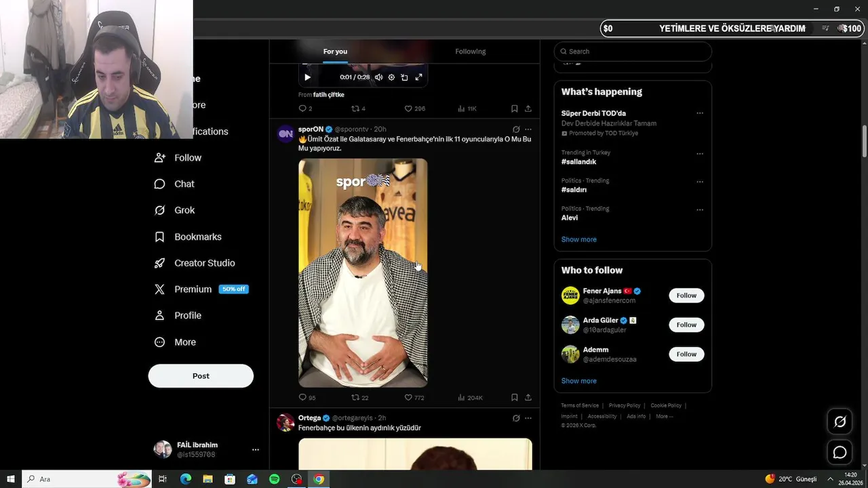The height and width of the screenshot is (488, 868).
Task: Click the Search input field
Action: 633,52
